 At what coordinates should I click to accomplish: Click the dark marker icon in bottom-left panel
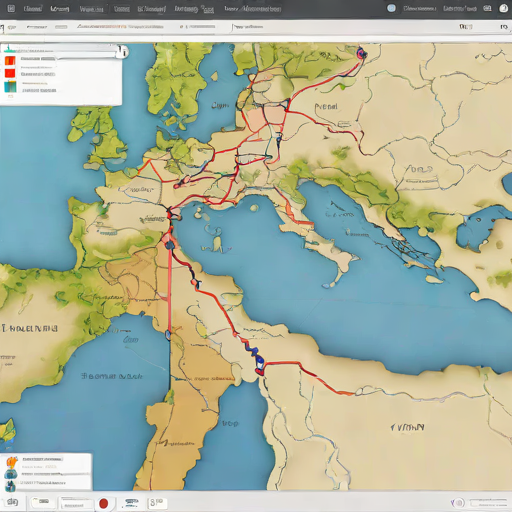11,486
